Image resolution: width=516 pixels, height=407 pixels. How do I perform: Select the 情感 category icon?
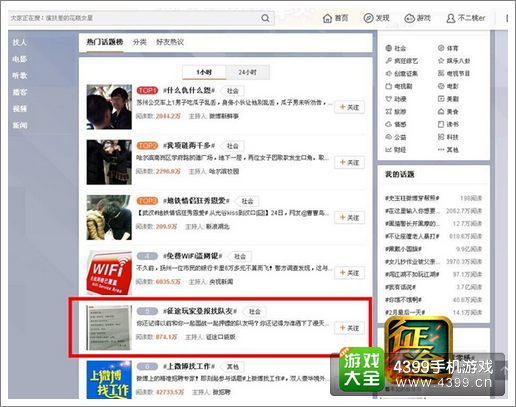click(x=388, y=124)
